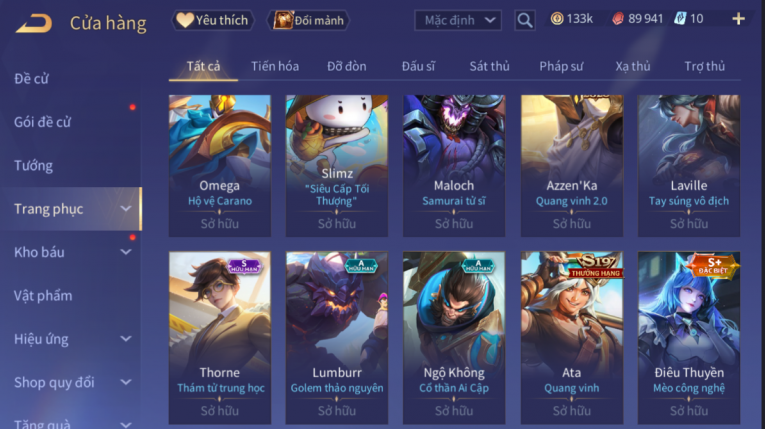Image resolution: width=765 pixels, height=429 pixels.
Task: Open the Mặc định sort dropdown
Action: click(458, 20)
